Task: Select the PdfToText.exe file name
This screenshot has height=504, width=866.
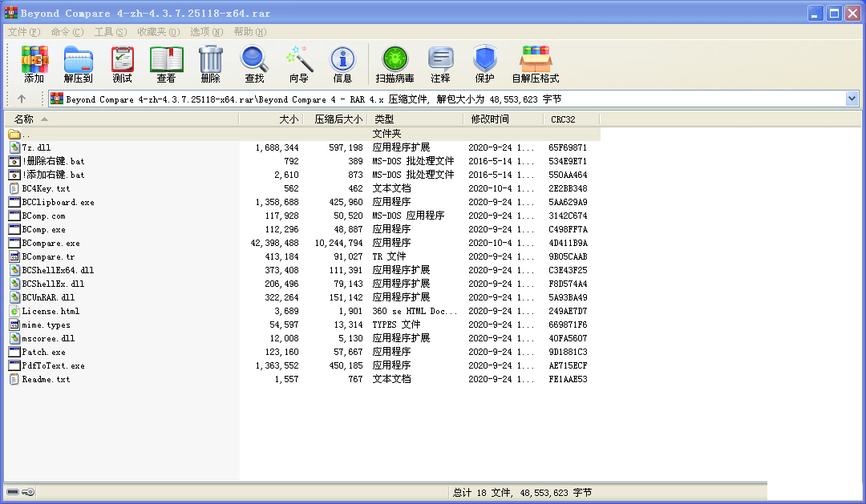Action: tap(53, 365)
